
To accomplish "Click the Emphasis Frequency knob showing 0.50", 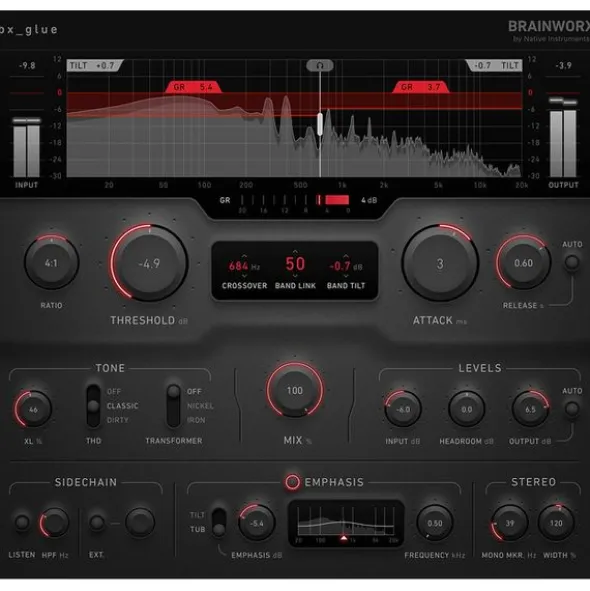I will click(x=435, y=523).
